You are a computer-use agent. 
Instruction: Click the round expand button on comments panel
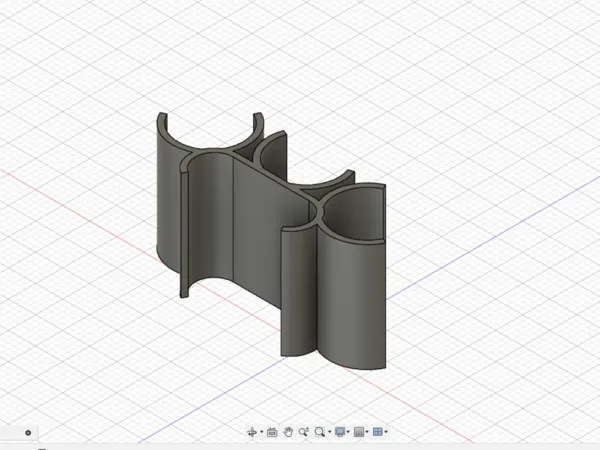click(28, 433)
